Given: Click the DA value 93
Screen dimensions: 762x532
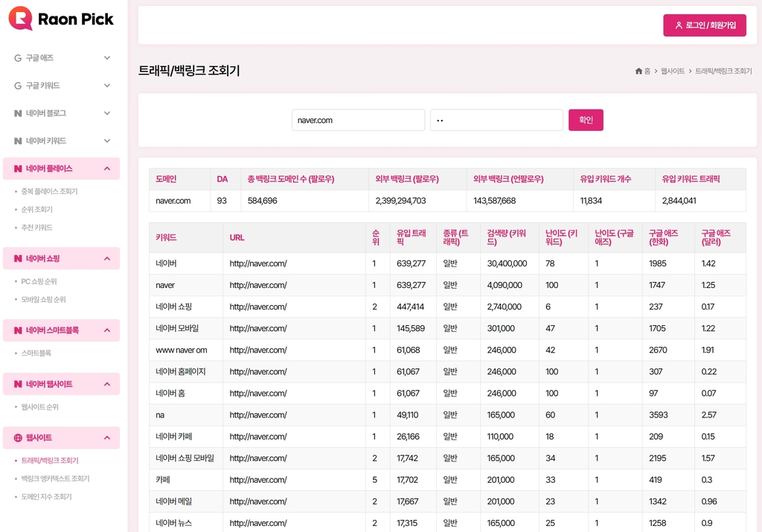Looking at the screenshot, I should click(222, 201).
